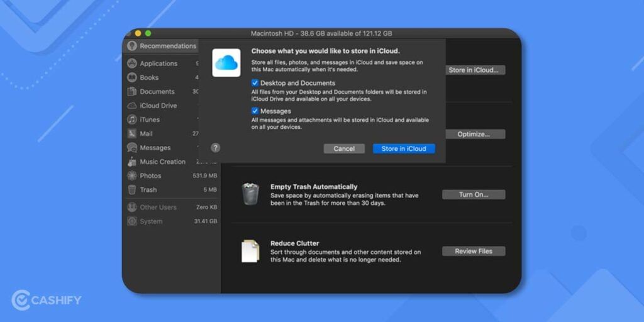
Task: Select Books label in sidebar
Action: tap(149, 77)
